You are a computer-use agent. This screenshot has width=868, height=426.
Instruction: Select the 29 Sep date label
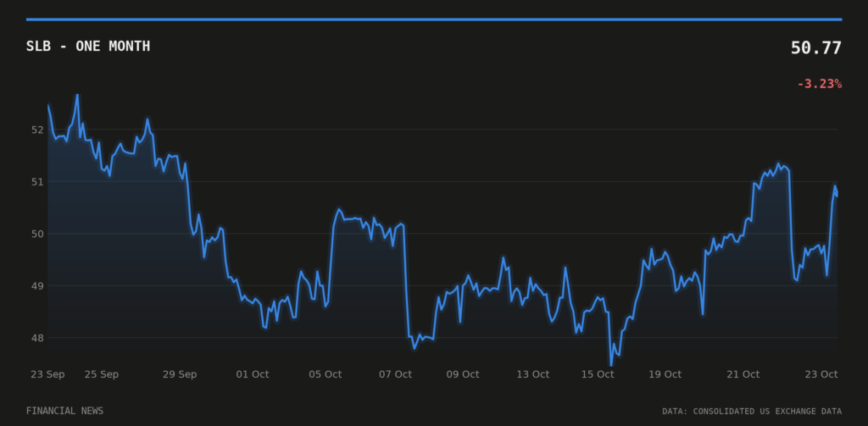(180, 374)
